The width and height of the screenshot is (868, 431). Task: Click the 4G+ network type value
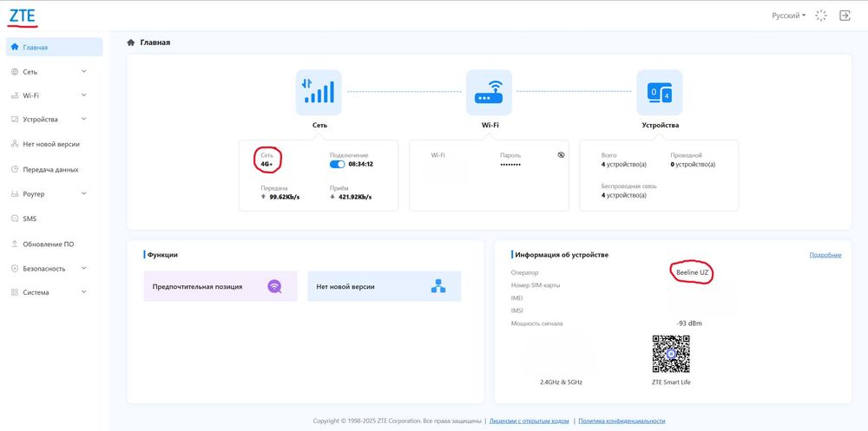(x=266, y=164)
